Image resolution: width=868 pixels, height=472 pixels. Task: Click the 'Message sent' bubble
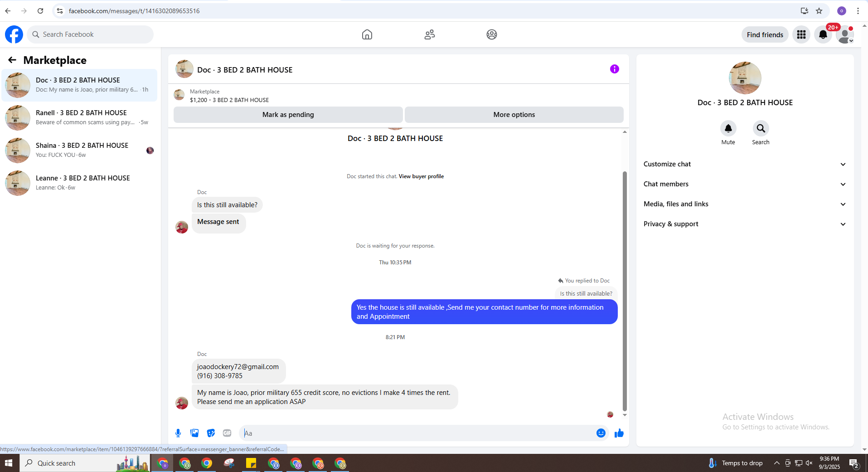(218, 223)
